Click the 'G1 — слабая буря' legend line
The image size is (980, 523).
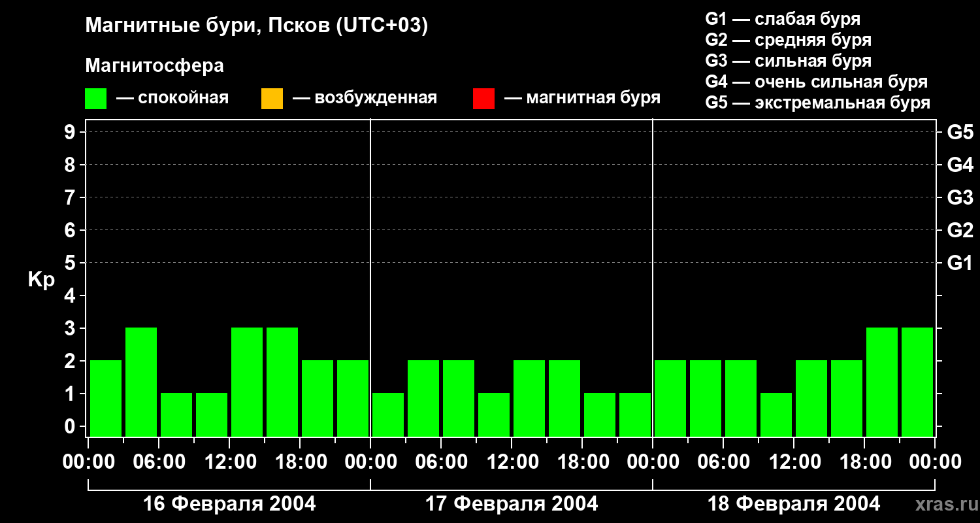pyautogui.click(x=783, y=19)
